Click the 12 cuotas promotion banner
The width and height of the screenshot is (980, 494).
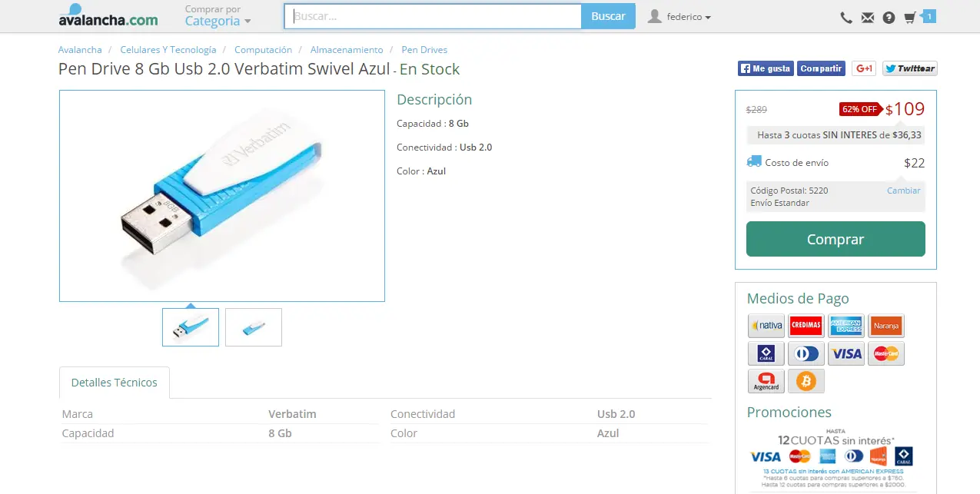pos(835,459)
